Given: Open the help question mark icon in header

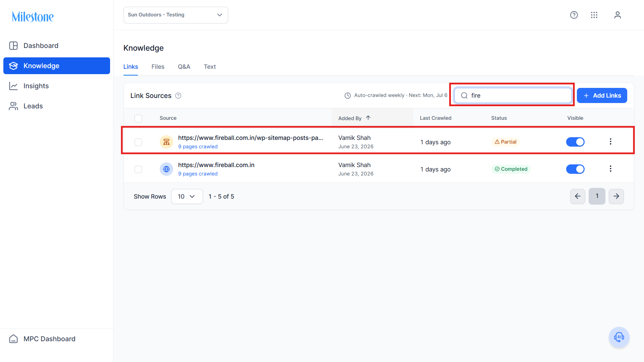Looking at the screenshot, I should click(x=574, y=15).
